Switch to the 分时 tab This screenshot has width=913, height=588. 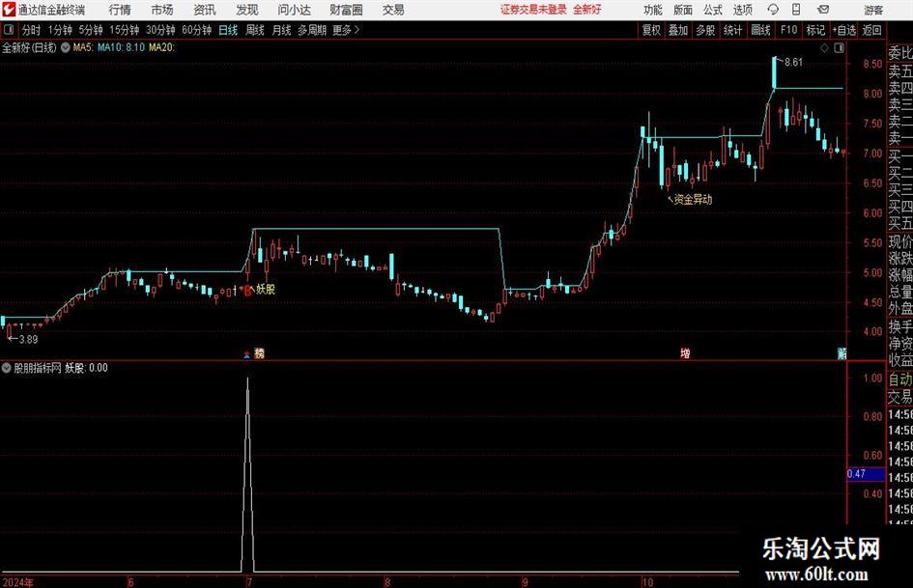click(x=32, y=30)
